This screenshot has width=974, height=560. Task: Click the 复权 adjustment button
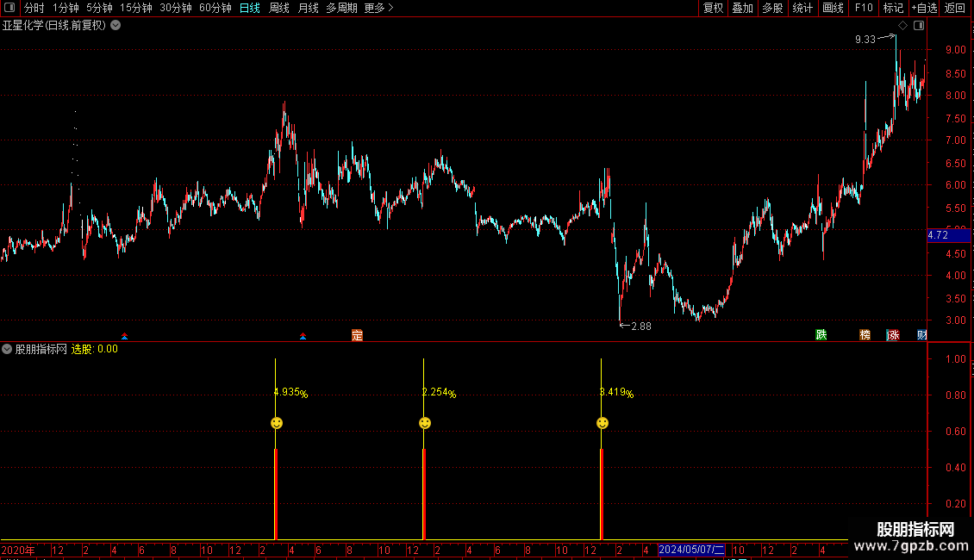coord(713,8)
